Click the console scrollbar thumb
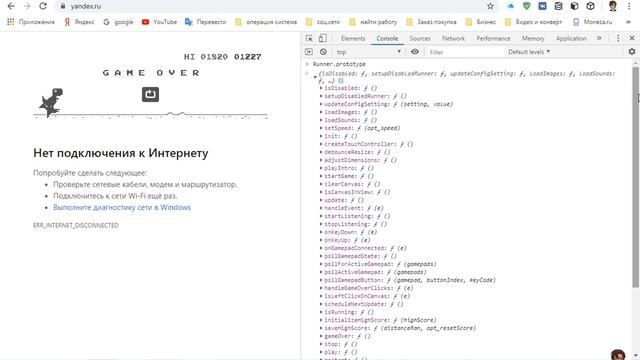This screenshot has height=360, width=640. [x=636, y=178]
